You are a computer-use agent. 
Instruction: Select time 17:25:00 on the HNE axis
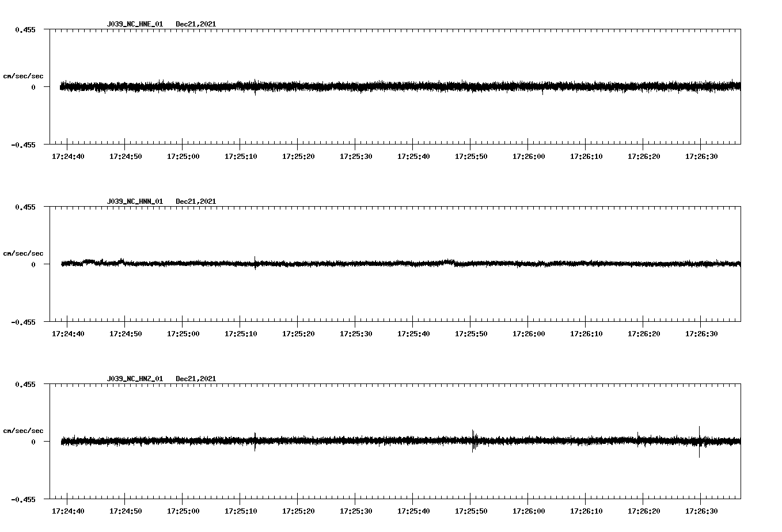pos(183,156)
